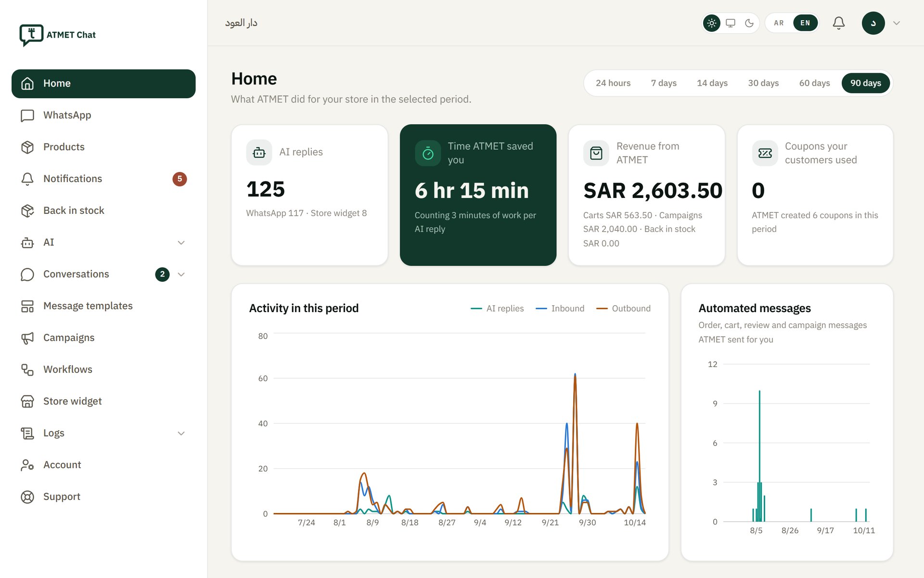Image resolution: width=924 pixels, height=578 pixels.
Task: Click the Support lifebuoy icon
Action: click(27, 497)
